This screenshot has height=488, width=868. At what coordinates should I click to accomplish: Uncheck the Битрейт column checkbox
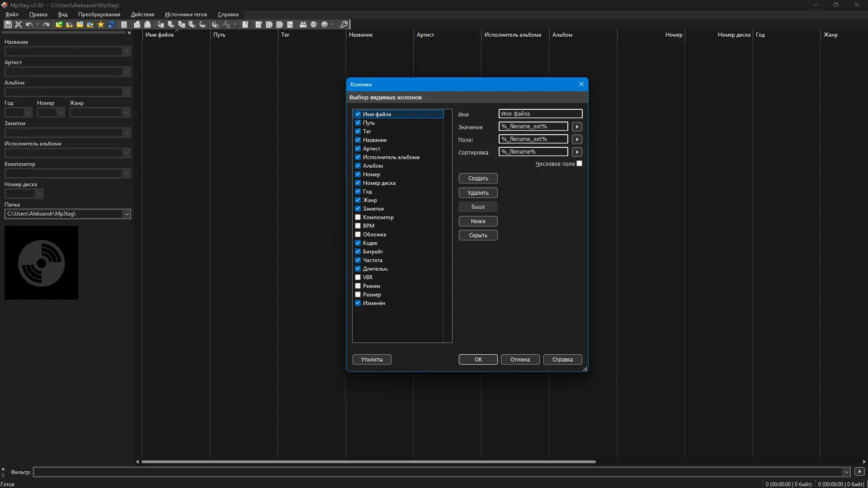pos(358,252)
